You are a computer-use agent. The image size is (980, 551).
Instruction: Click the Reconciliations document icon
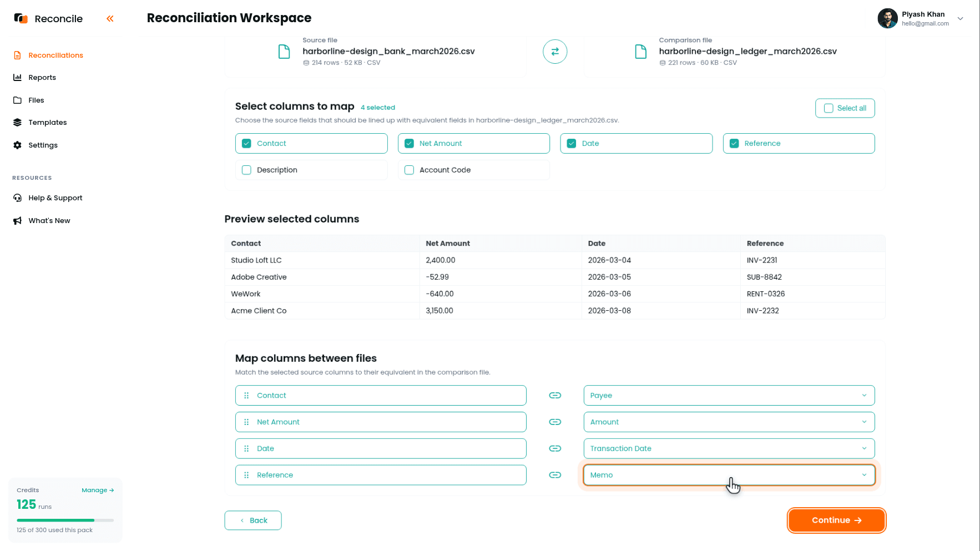pyautogui.click(x=17, y=55)
